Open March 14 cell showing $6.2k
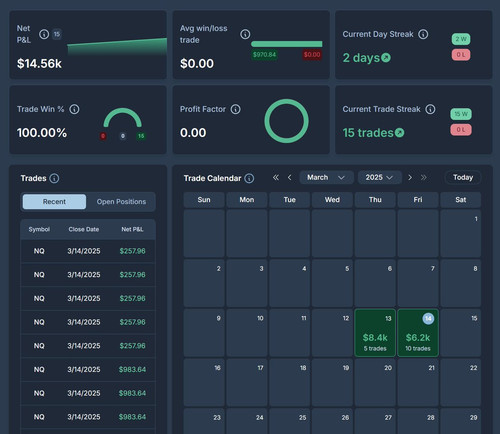Image resolution: width=500 pixels, height=434 pixels. pyautogui.click(x=418, y=333)
